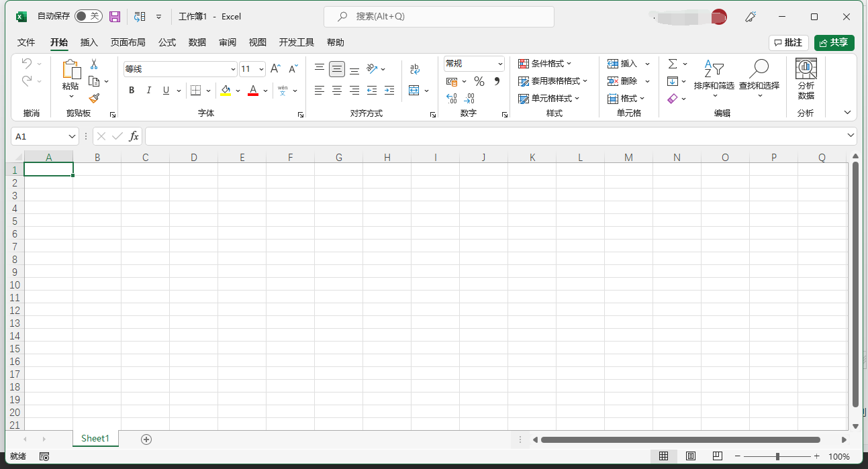
Task: Click the Save floppy disk icon
Action: [x=115, y=16]
